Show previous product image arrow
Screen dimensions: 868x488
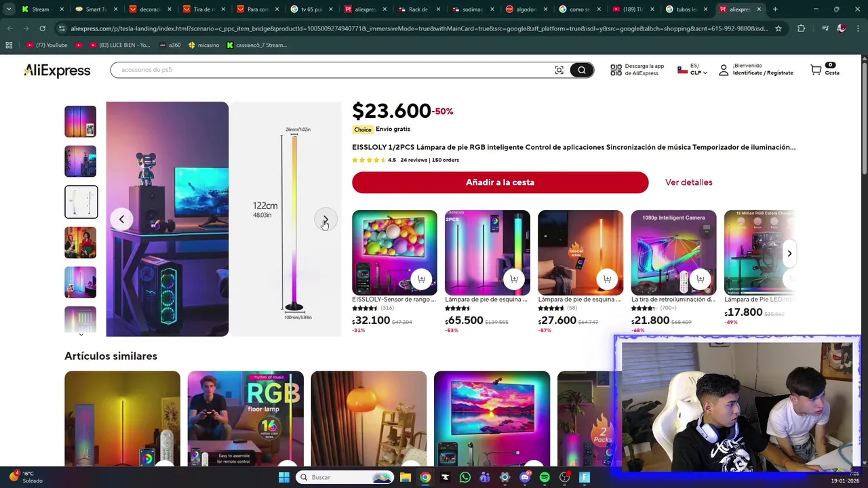pyautogui.click(x=121, y=219)
